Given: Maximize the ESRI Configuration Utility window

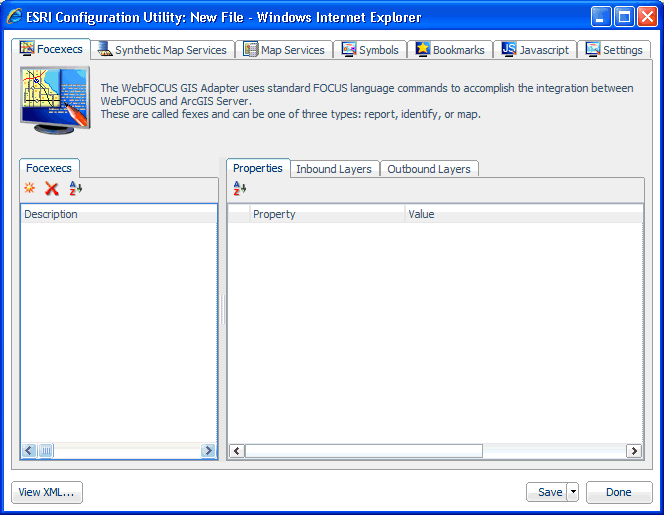Looking at the screenshot, I should click(x=624, y=17).
